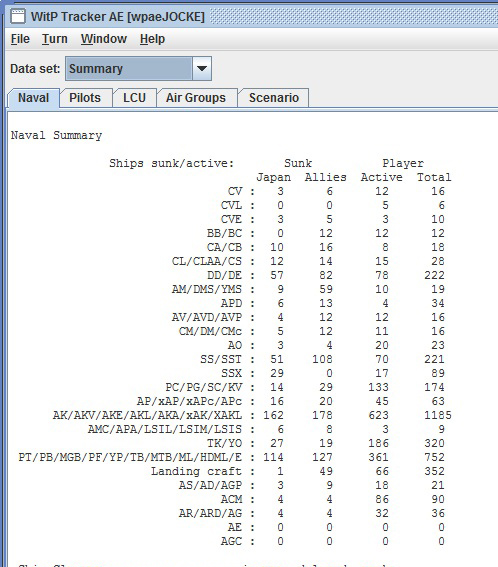The width and height of the screenshot is (498, 567).
Task: Click the CL/CLAA/CS row label
Action: 207,261
